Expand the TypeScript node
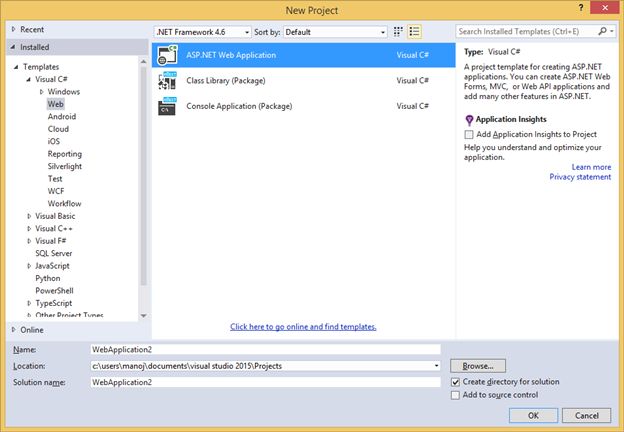This screenshot has height=432, width=624. 29,304
